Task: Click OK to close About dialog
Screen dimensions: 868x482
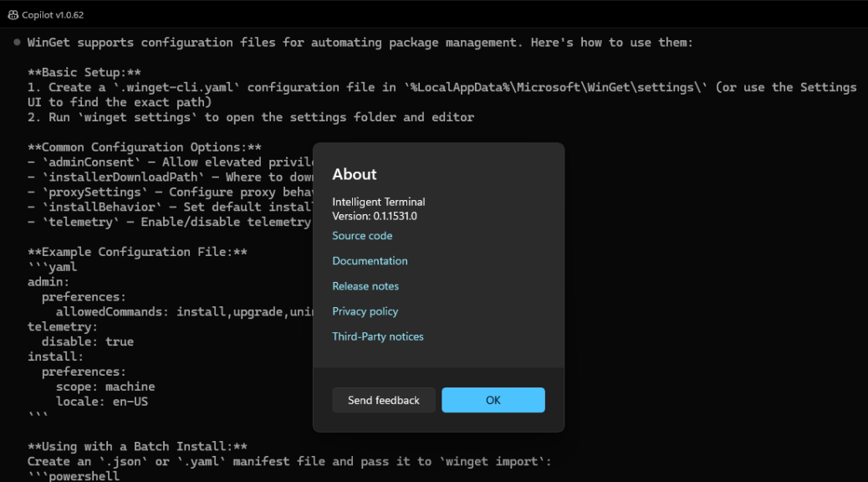Action: pos(493,400)
